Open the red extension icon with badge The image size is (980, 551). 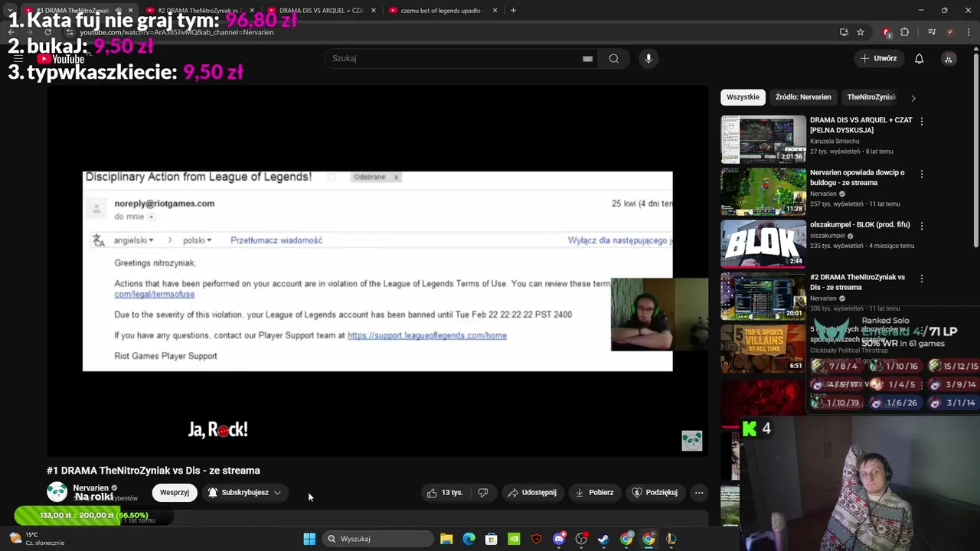(x=887, y=32)
